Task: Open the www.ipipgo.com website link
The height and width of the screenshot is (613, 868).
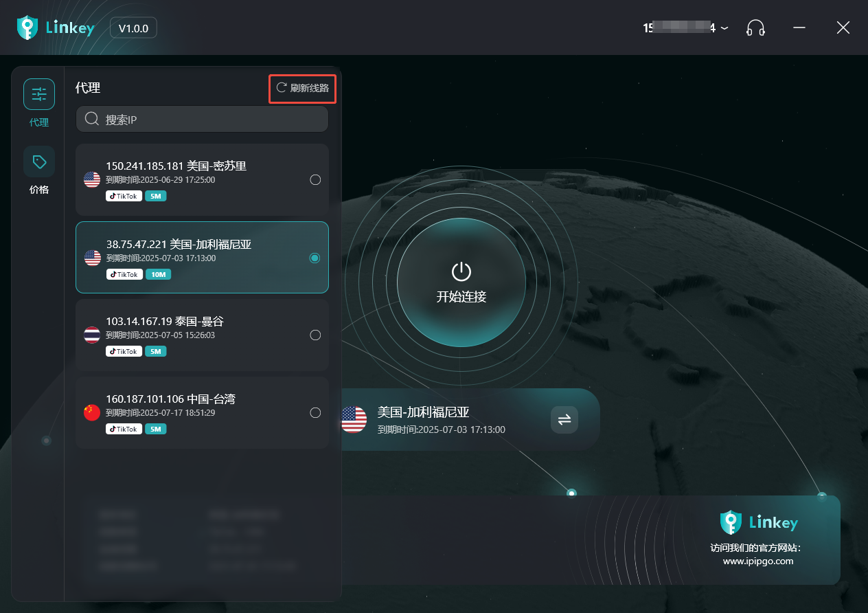Action: pos(757,561)
